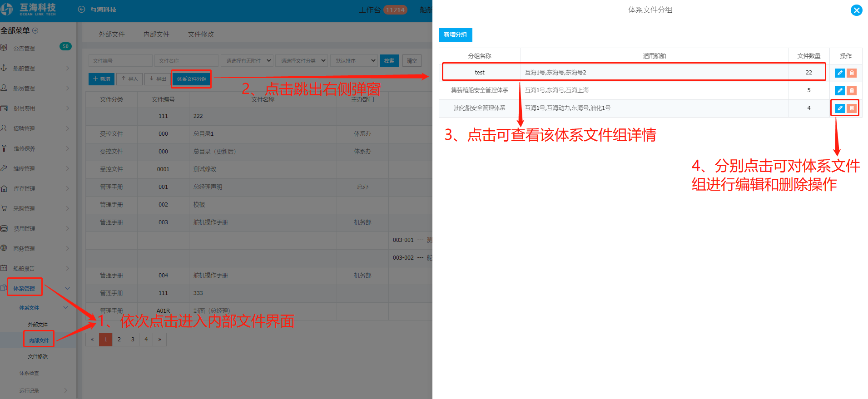Click the 体系管理 sidebar icon
This screenshot has width=868, height=399.
[4, 288]
